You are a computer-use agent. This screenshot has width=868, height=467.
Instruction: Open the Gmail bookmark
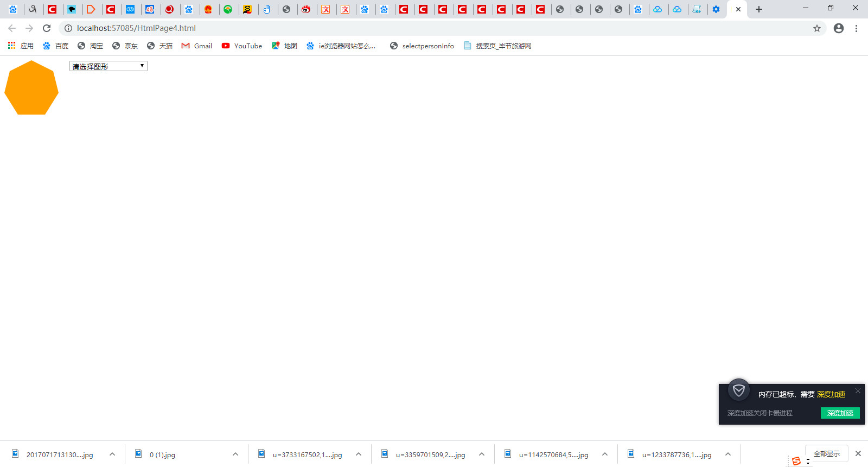[x=196, y=46]
